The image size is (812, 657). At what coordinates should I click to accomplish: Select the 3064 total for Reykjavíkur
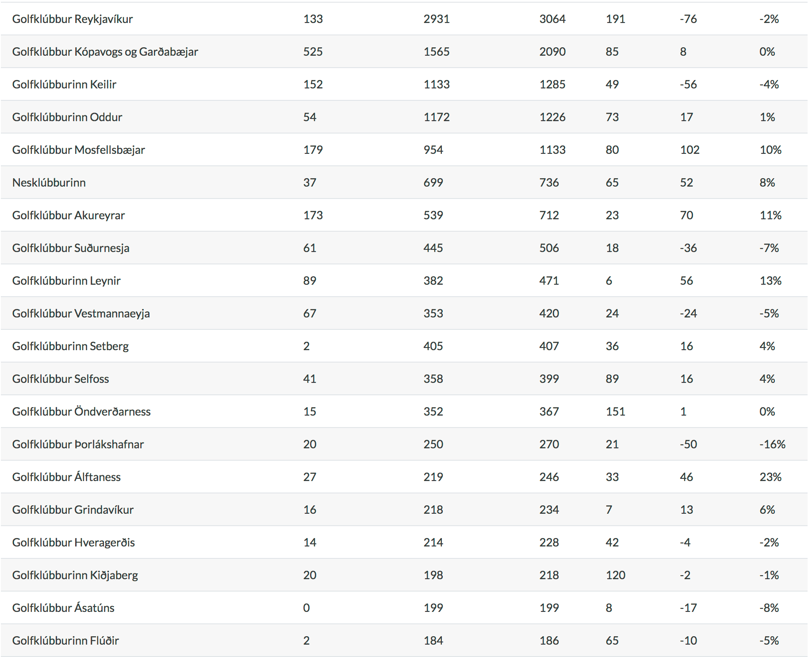click(552, 19)
